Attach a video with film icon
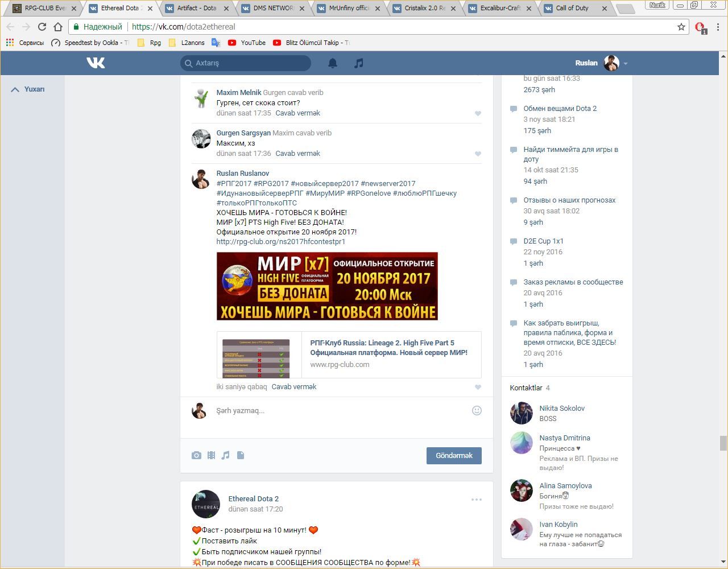The width and height of the screenshot is (728, 569). click(x=211, y=455)
